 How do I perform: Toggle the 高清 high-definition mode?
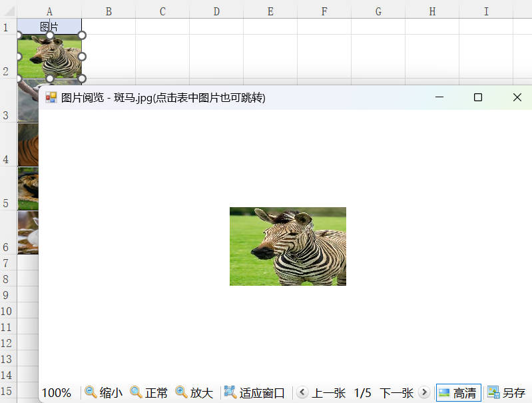(457, 392)
